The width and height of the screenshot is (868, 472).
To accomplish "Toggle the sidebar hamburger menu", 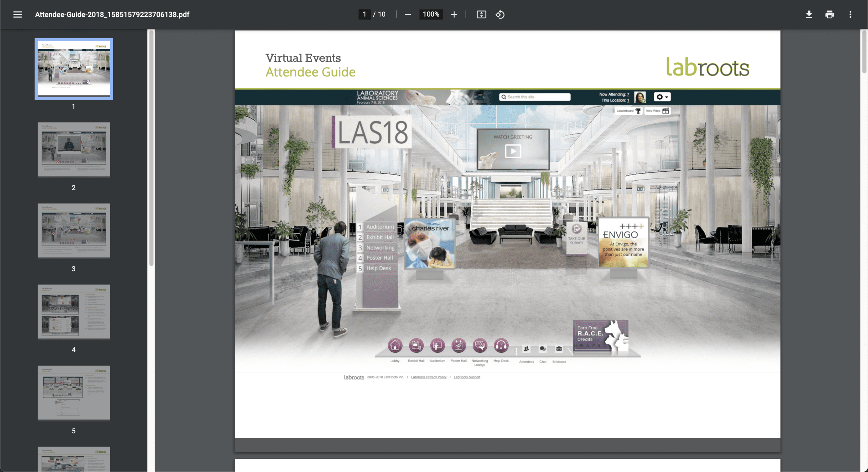I will 18,15.
